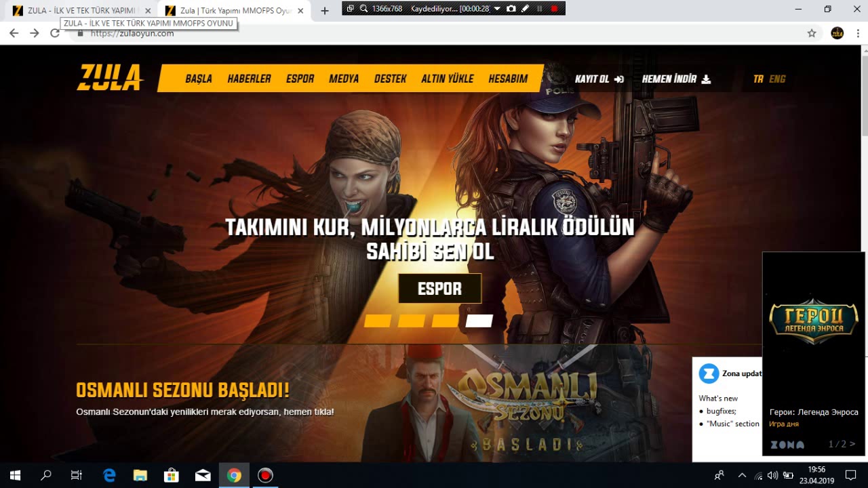Open Task View on the taskbar
Image resolution: width=868 pixels, height=488 pixels.
point(77,475)
